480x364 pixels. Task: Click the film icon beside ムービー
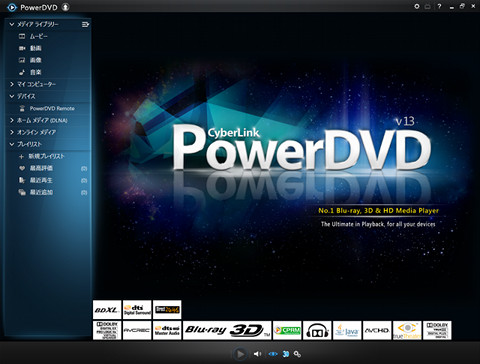click(22, 36)
